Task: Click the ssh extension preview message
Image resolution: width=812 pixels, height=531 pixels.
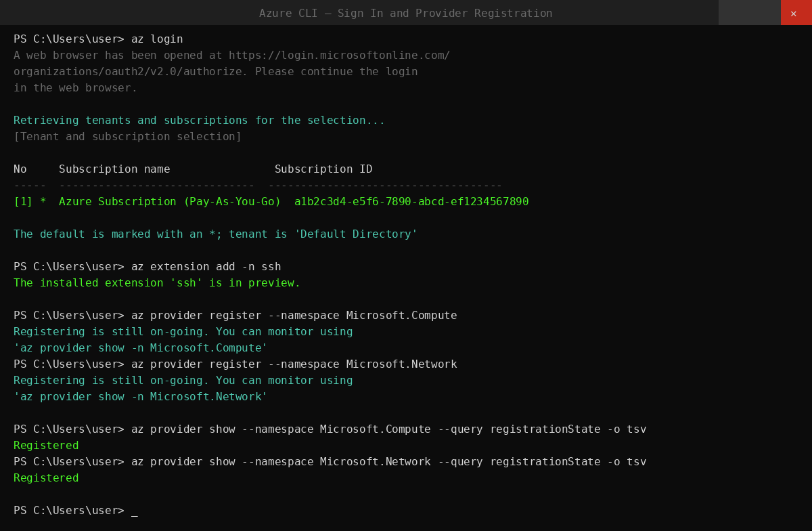Action: click(157, 283)
